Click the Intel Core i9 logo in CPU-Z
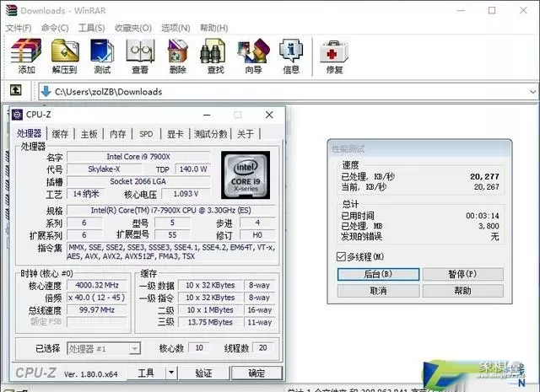The width and height of the screenshot is (540, 392). [246, 175]
